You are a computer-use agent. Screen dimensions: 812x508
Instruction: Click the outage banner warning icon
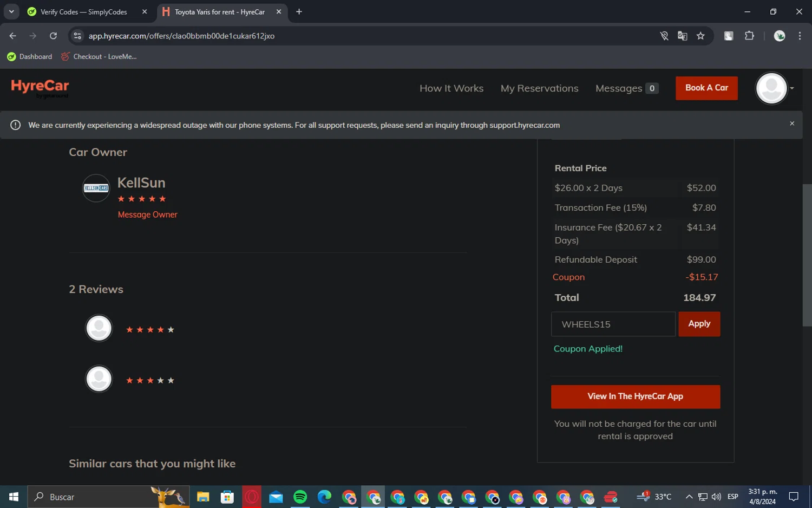point(16,125)
